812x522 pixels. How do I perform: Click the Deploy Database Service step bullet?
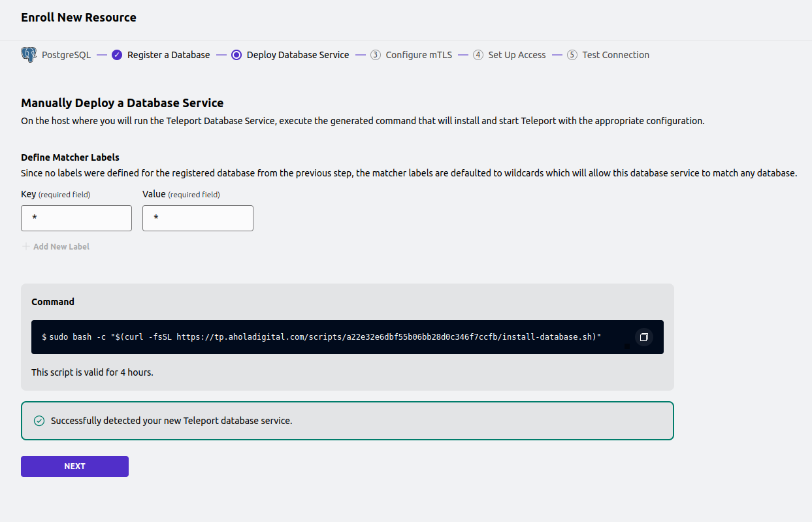tap(236, 55)
